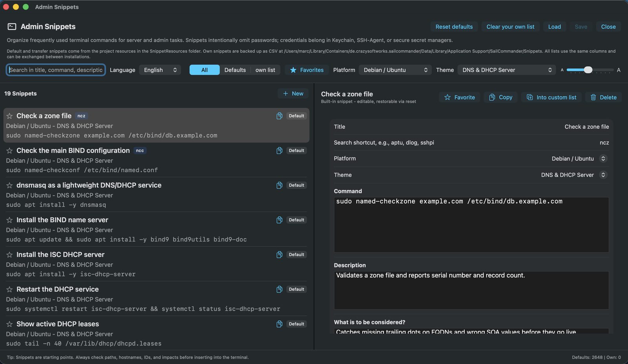The width and height of the screenshot is (628, 364).
Task: Toggle the Favorites filter
Action: [307, 70]
